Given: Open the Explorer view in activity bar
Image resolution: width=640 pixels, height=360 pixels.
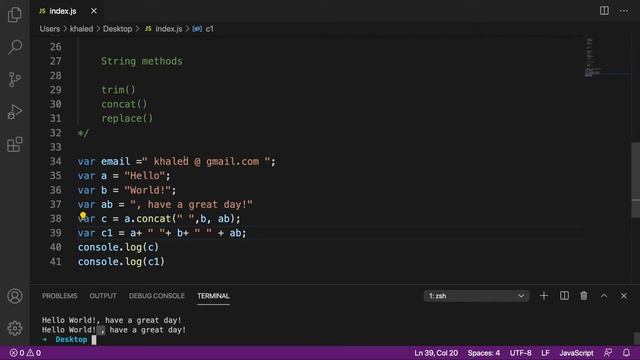Looking at the screenshot, I should pos(15,15).
